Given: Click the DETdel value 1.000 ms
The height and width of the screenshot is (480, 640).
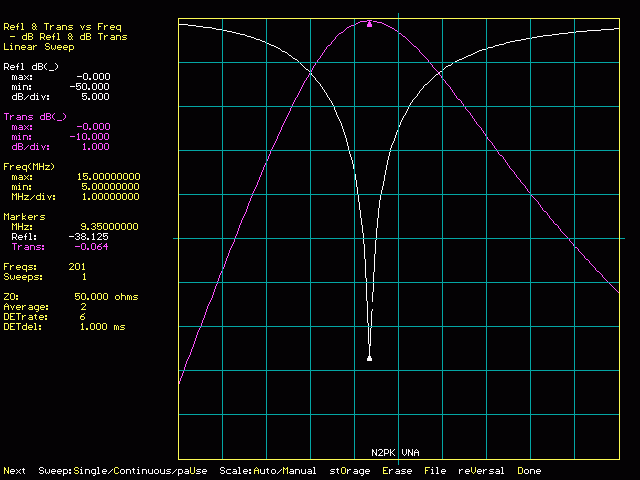Looking at the screenshot, I should coord(102,327).
